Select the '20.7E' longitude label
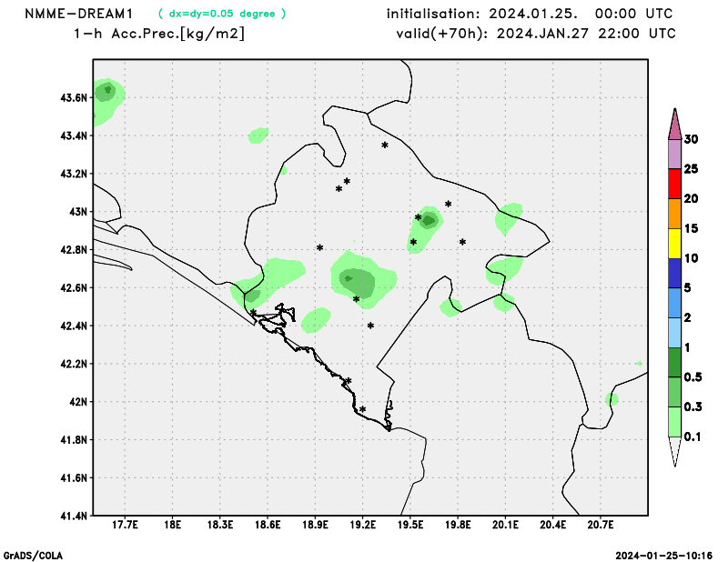 601,525
